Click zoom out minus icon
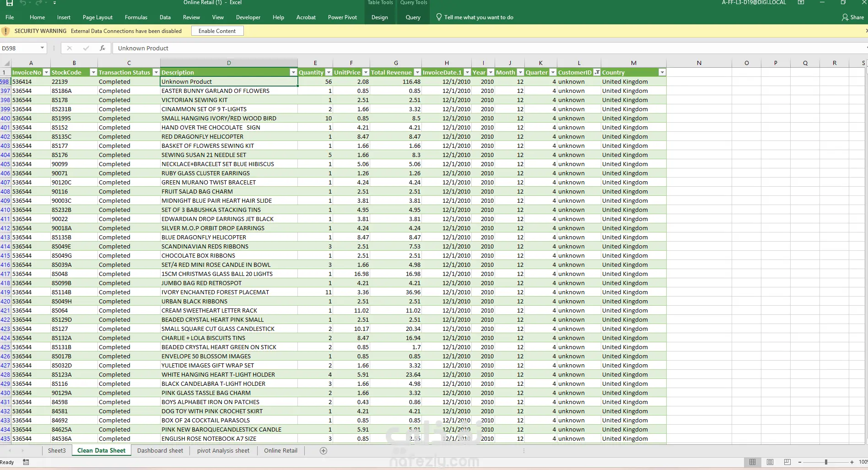 (x=800, y=462)
